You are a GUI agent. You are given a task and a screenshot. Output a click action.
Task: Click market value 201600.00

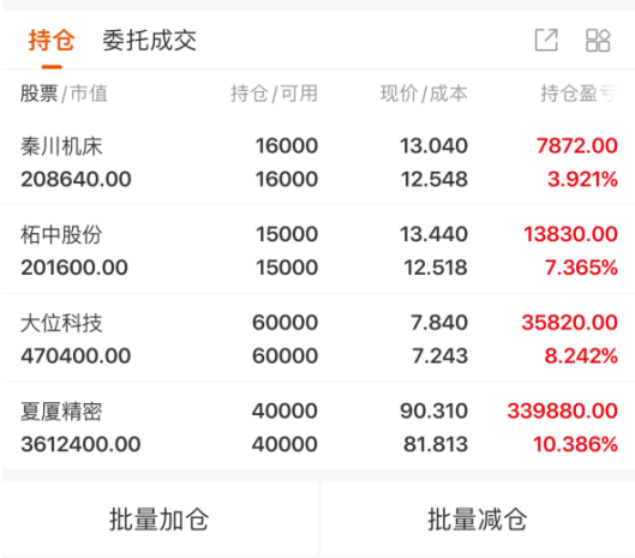tap(75, 267)
